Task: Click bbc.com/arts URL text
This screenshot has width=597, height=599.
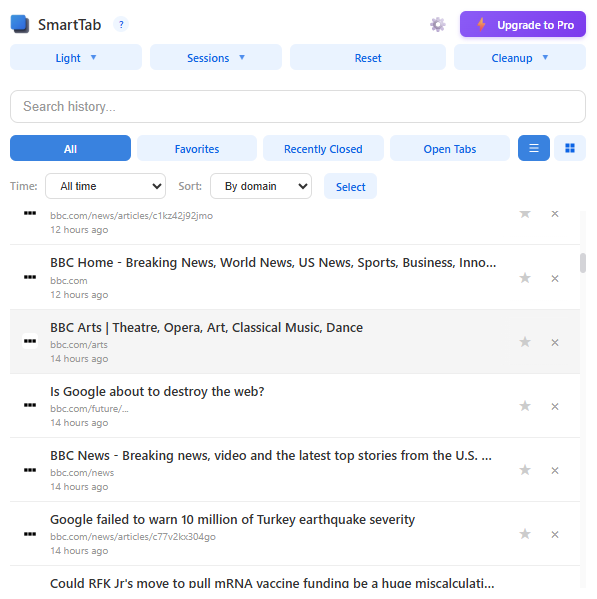Action: 79,345
